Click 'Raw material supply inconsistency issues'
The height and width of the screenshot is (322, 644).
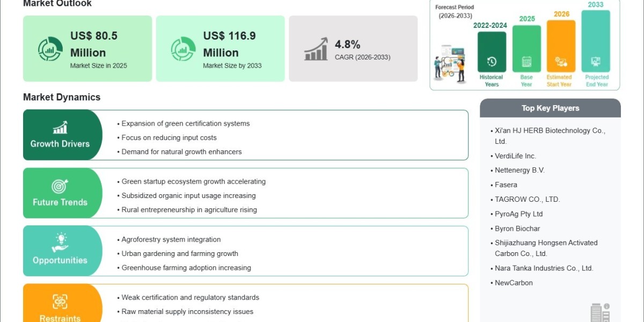[x=187, y=312]
